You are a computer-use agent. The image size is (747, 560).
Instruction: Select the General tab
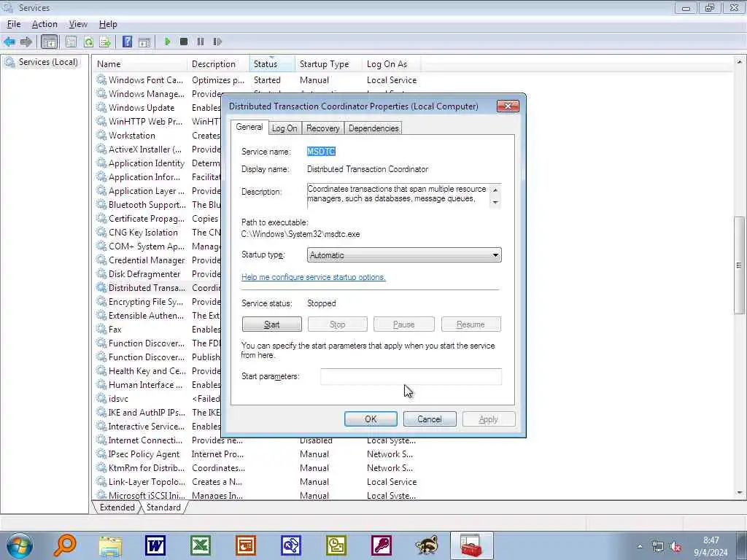click(249, 127)
